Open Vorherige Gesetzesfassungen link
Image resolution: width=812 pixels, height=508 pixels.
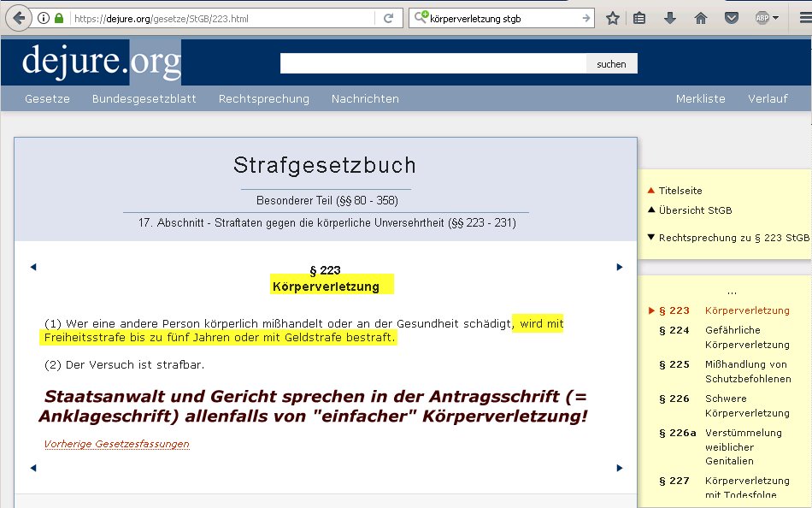(116, 444)
